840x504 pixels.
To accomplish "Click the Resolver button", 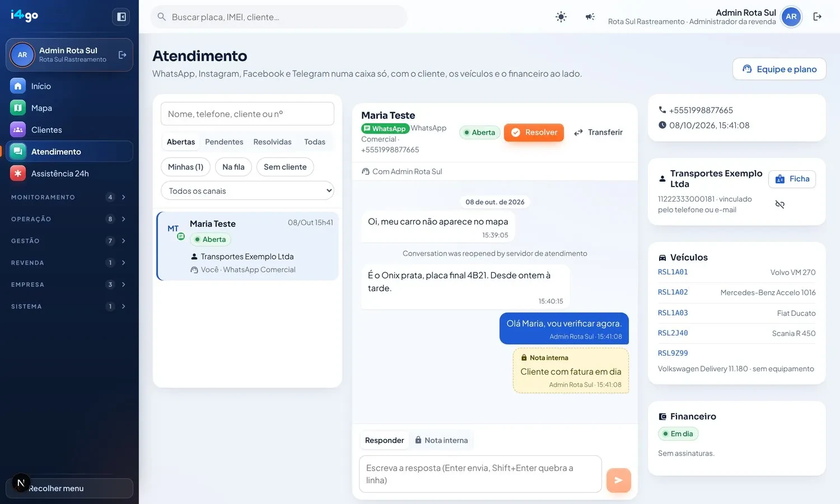I will 534,132.
